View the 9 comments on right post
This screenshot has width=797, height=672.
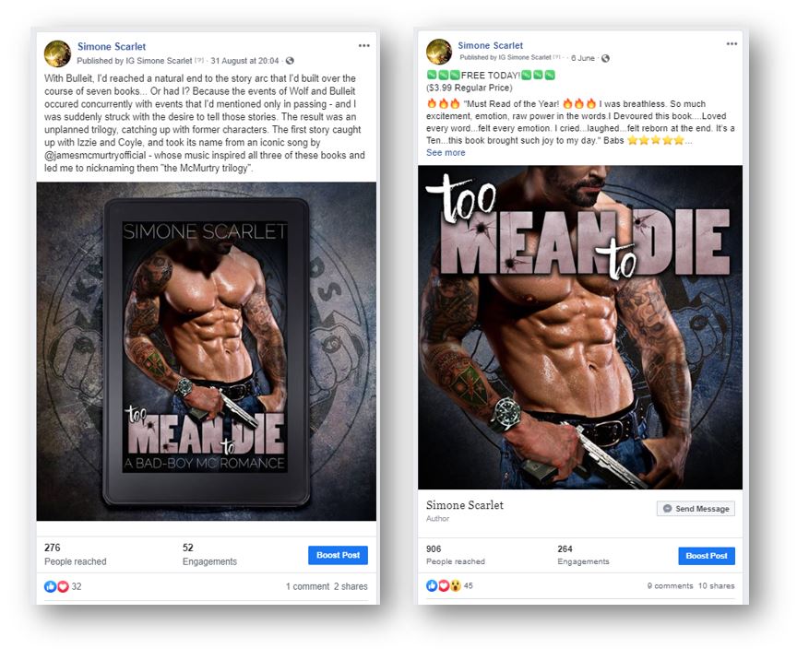(670, 585)
